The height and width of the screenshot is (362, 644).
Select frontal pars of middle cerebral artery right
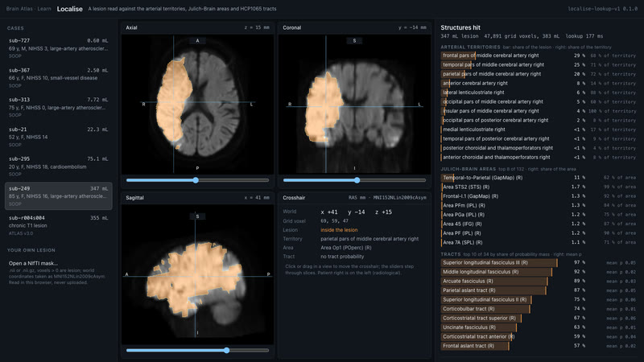tap(538, 56)
